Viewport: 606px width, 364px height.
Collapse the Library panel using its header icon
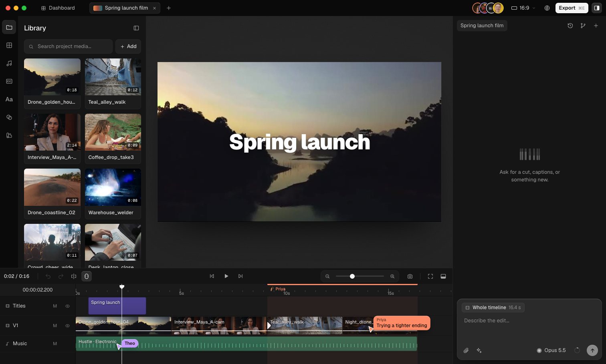click(x=136, y=28)
